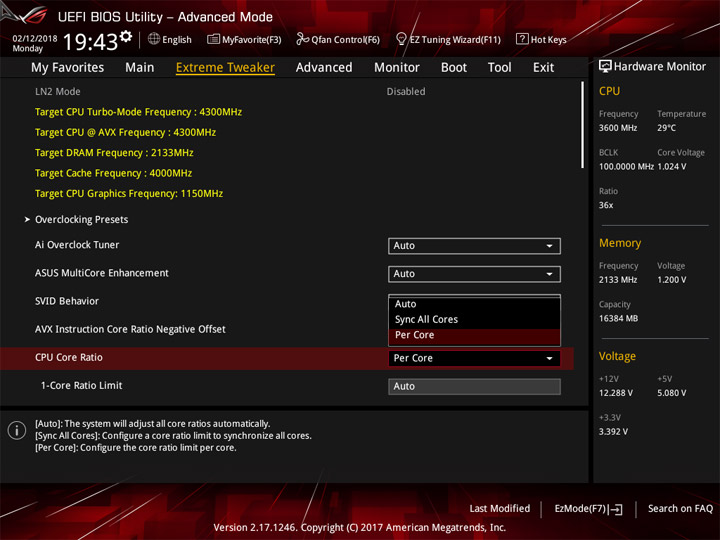Choose Sync All Cores option
Screen dimensions: 720x540
pos(474,320)
